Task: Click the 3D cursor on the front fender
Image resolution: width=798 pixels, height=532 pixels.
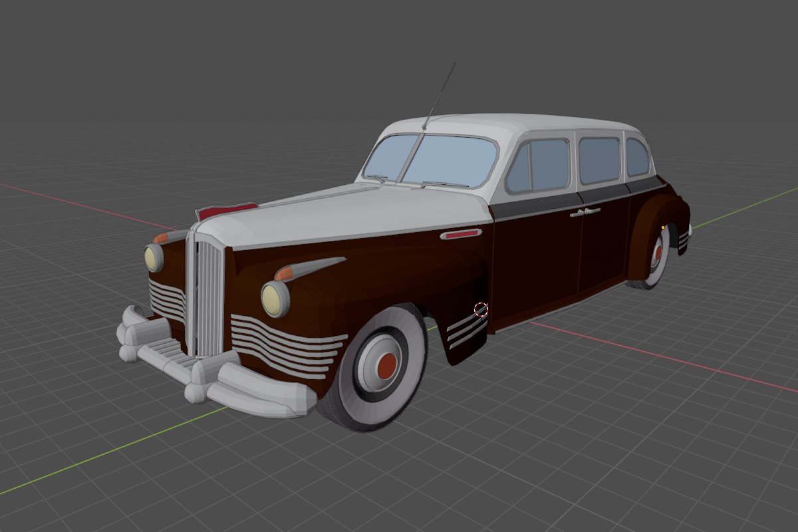Action: (481, 309)
